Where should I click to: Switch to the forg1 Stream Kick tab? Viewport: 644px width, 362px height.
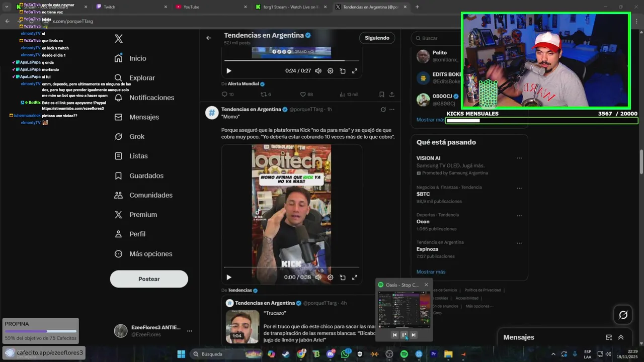click(x=291, y=7)
